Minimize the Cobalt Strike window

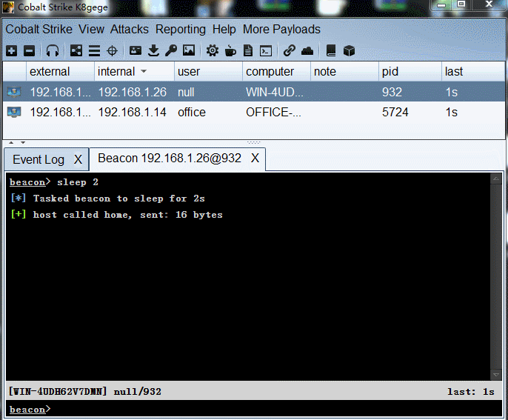441,4
